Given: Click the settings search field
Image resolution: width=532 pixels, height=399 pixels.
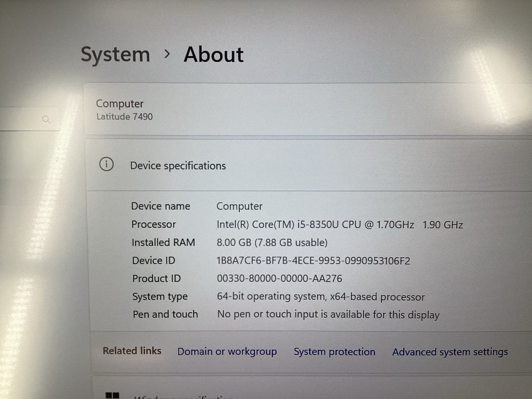Looking at the screenshot, I should click(x=29, y=119).
